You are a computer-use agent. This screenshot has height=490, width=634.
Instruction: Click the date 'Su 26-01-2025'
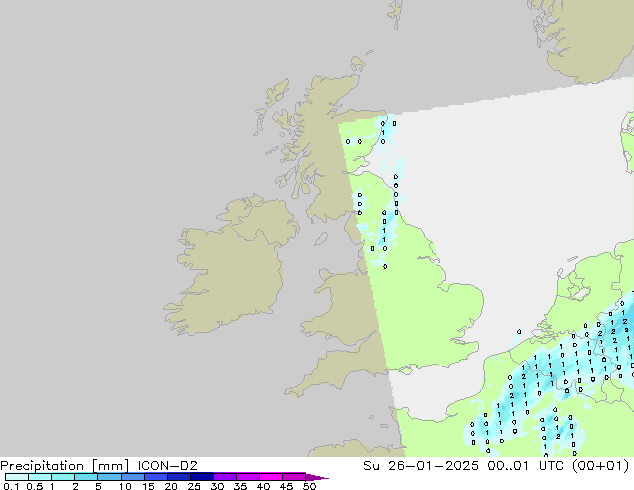421,466
